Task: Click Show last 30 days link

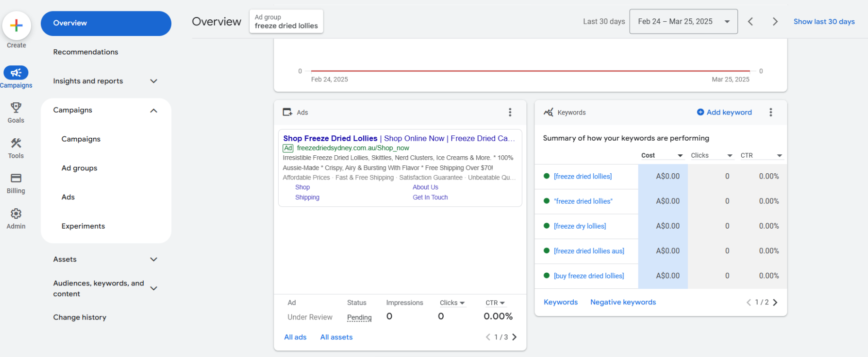Action: tap(824, 22)
